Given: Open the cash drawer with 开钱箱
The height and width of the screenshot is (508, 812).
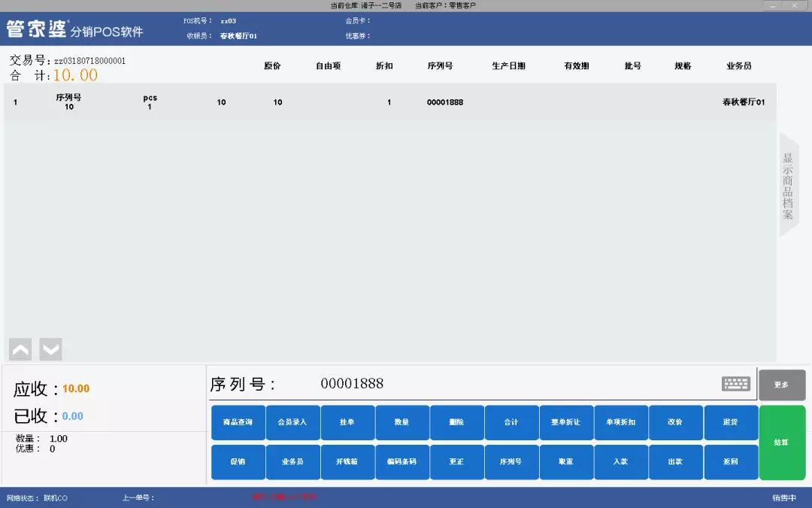Looking at the screenshot, I should pos(347,461).
